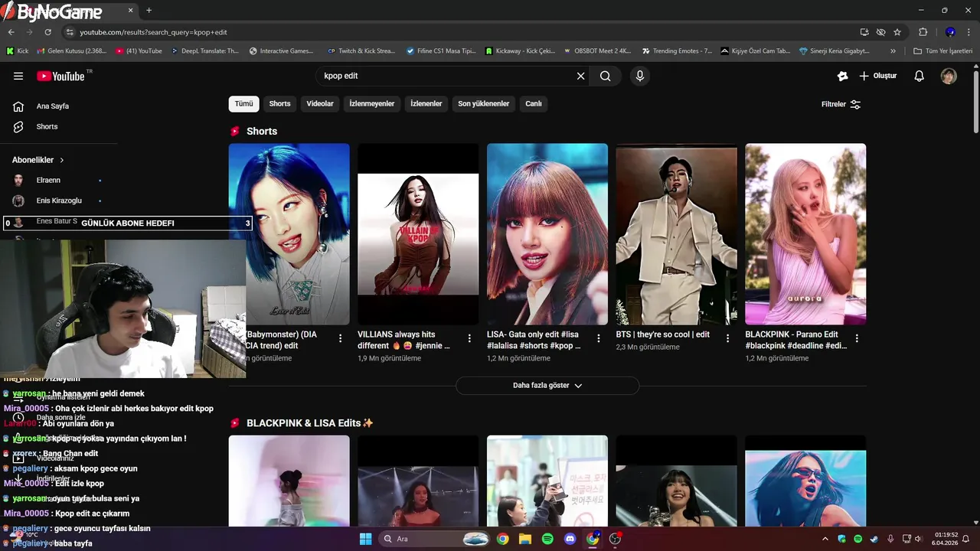
Task: Open the Kickaway bookmark
Action: (x=520, y=51)
